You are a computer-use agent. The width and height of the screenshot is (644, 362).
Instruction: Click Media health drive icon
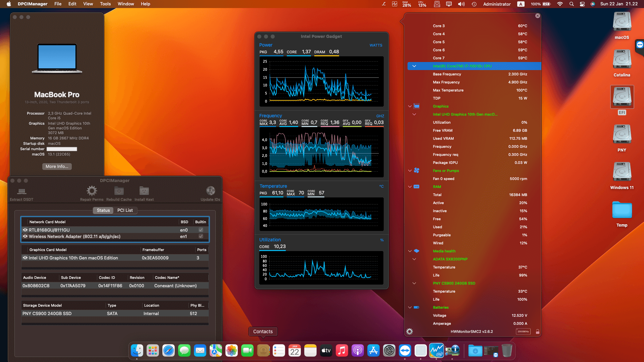tap(417, 251)
